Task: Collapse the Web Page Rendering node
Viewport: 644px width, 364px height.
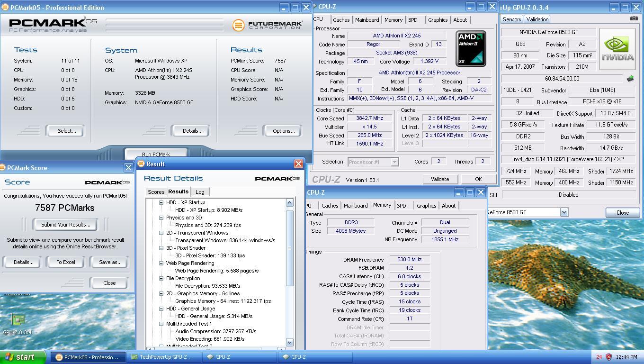Action: [x=161, y=263]
